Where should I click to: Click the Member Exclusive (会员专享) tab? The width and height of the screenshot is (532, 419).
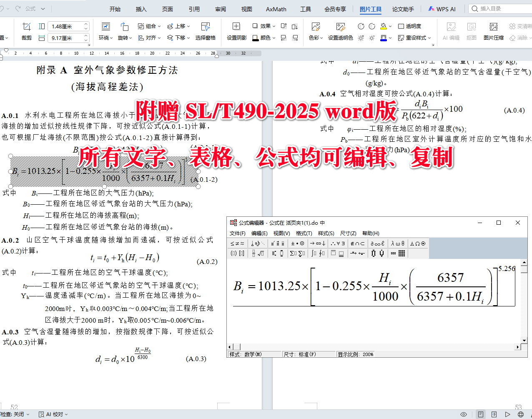coord(335,9)
